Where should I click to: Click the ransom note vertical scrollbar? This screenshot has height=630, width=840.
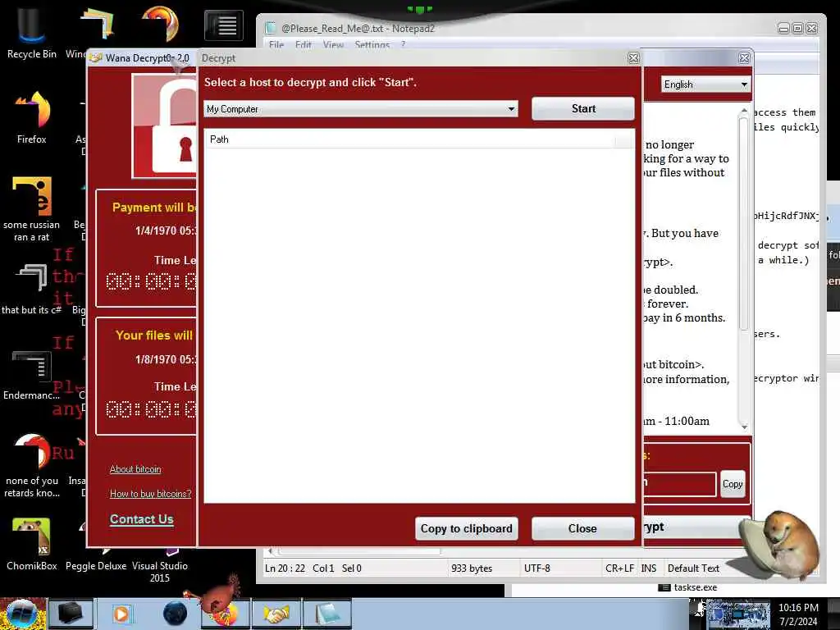coord(743,225)
